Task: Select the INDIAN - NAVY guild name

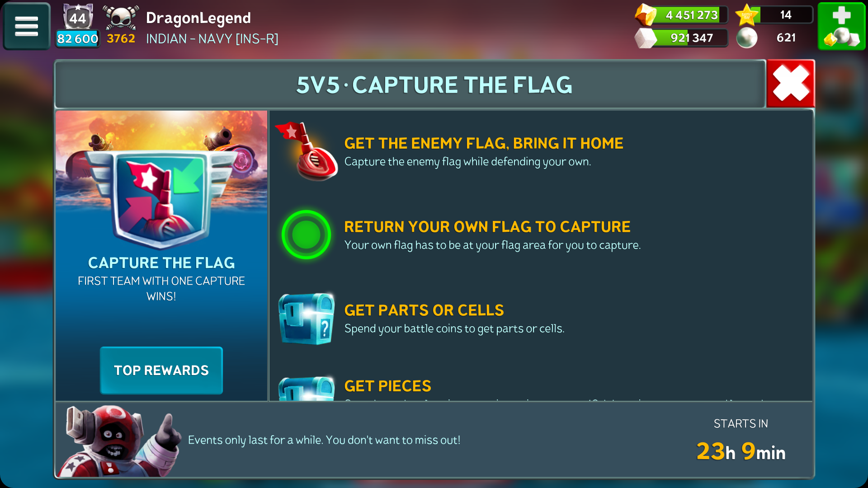Action: pos(212,39)
